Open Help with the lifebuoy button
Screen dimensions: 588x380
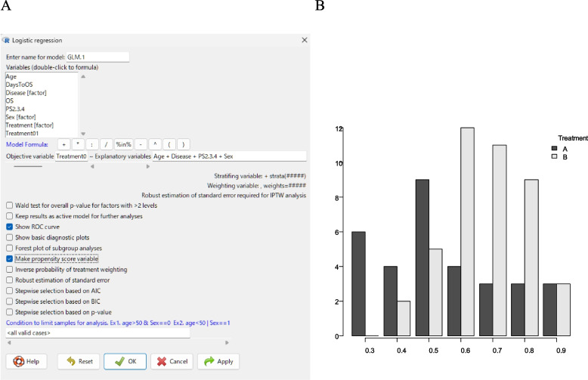(x=26, y=361)
